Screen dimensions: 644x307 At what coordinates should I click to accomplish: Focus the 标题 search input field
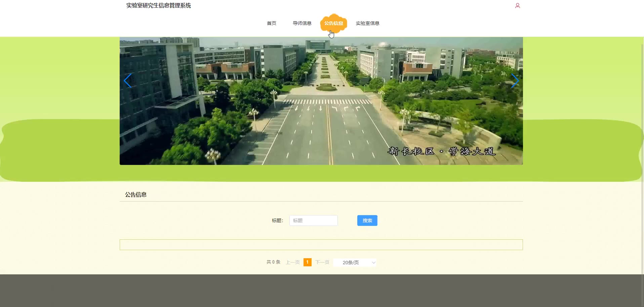tap(314, 220)
